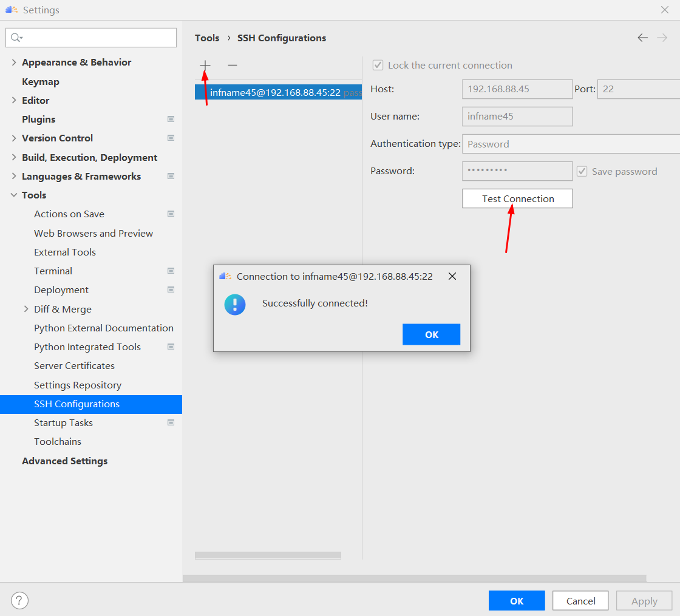Open the Terminal settings page

(x=53, y=271)
